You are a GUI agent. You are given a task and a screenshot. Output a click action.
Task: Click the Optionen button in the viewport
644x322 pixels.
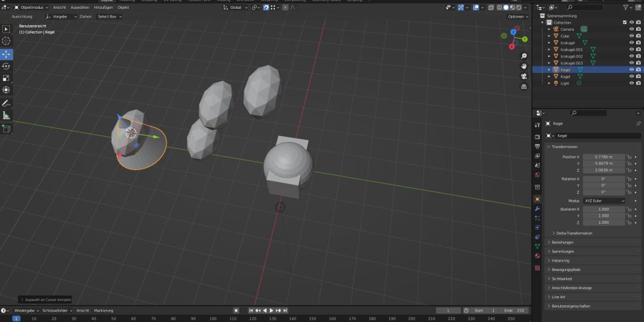pyautogui.click(x=518, y=16)
